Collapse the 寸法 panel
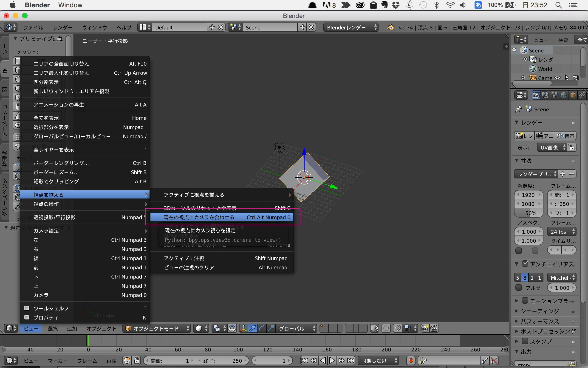 pyautogui.click(x=517, y=161)
